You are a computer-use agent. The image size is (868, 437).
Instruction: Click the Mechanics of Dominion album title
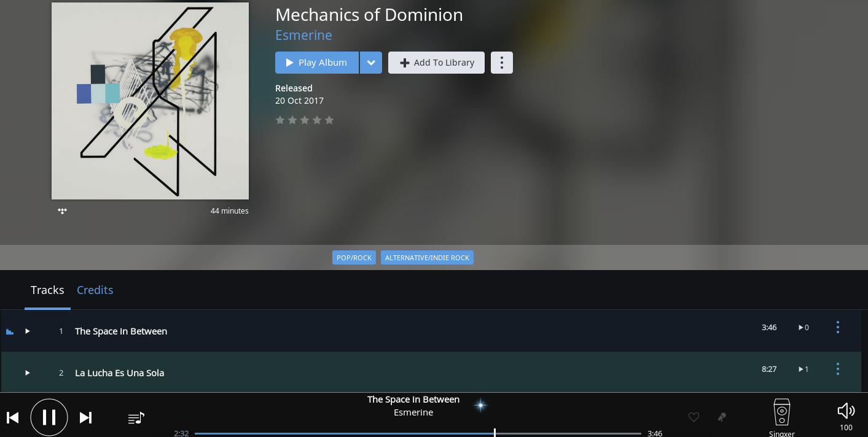(369, 15)
